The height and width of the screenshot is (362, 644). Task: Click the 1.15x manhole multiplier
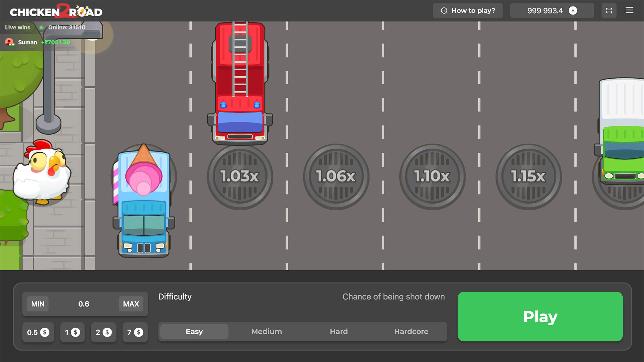point(528,176)
